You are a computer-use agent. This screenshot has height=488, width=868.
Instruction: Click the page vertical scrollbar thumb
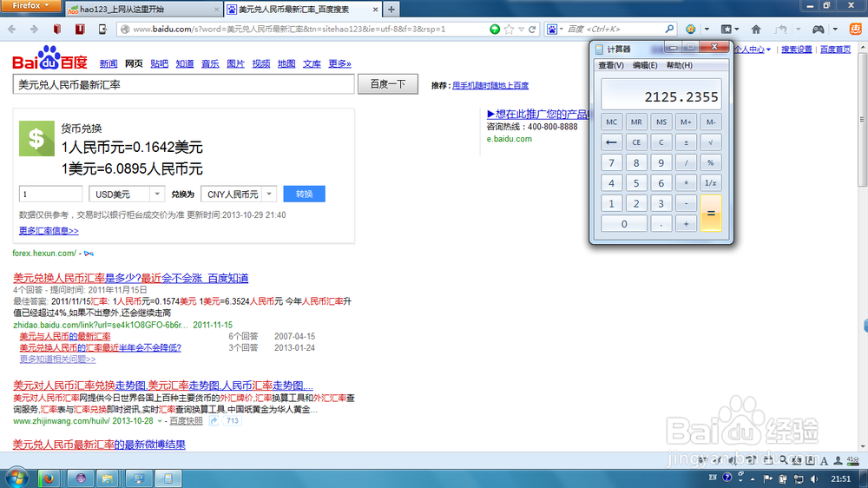pyautogui.click(x=862, y=120)
